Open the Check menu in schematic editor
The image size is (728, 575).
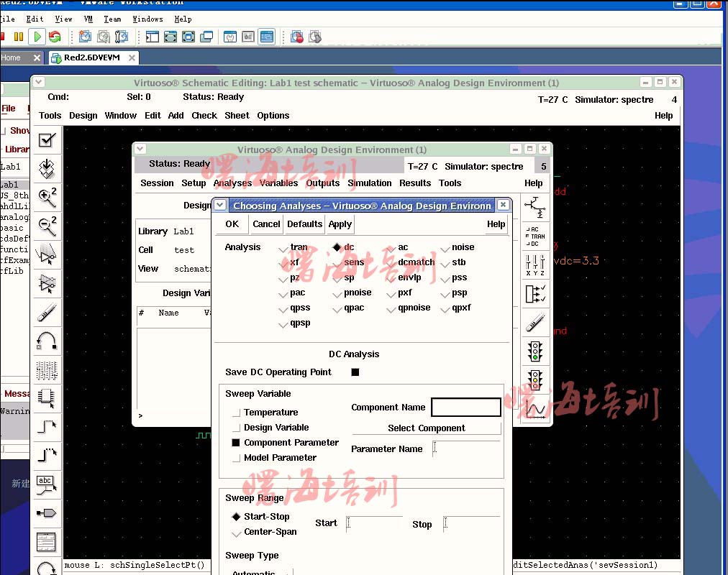point(204,116)
